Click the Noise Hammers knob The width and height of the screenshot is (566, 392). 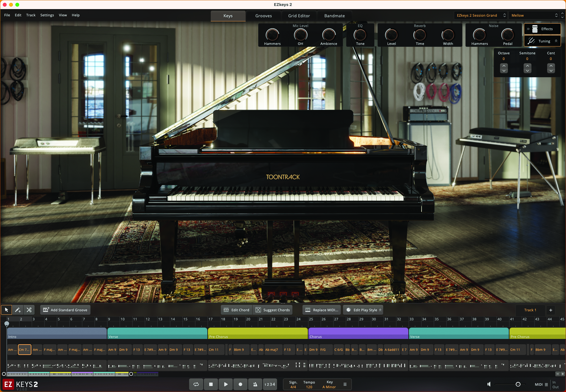[480, 35]
